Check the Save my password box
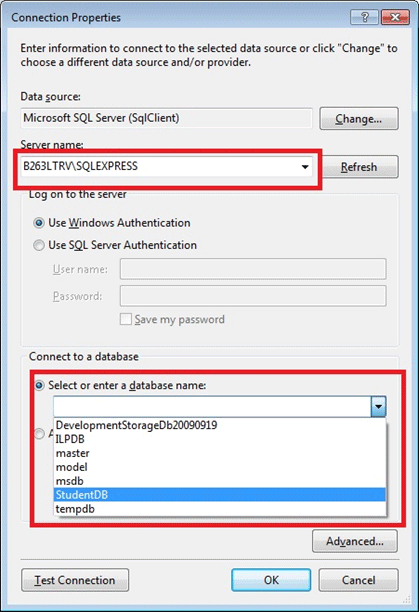The image size is (419, 612). pyautogui.click(x=126, y=319)
